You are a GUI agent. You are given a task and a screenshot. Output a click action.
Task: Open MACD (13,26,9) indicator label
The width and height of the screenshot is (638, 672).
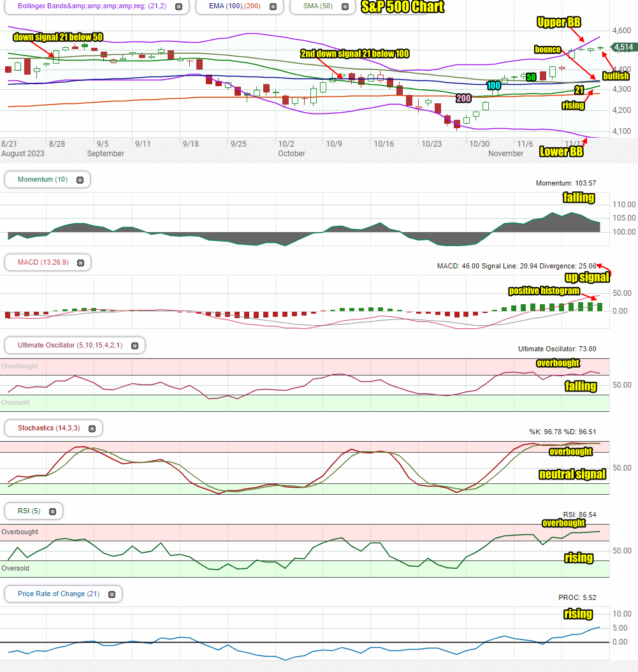coord(43,262)
